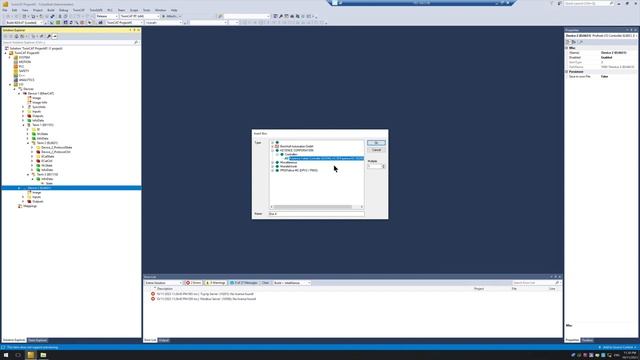Image resolution: width=640 pixels, height=360 pixels.
Task: Switch to the Output tab
Action: pos(164,340)
